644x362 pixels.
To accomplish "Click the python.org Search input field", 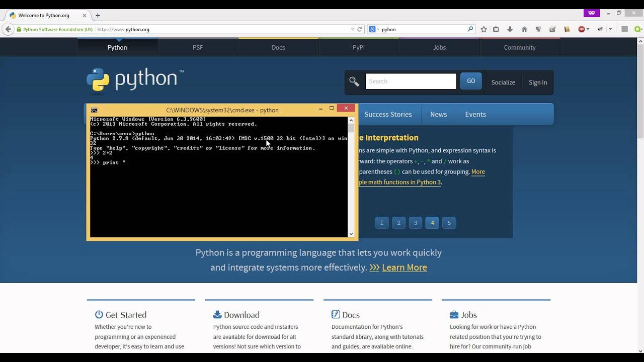I will point(411,81).
